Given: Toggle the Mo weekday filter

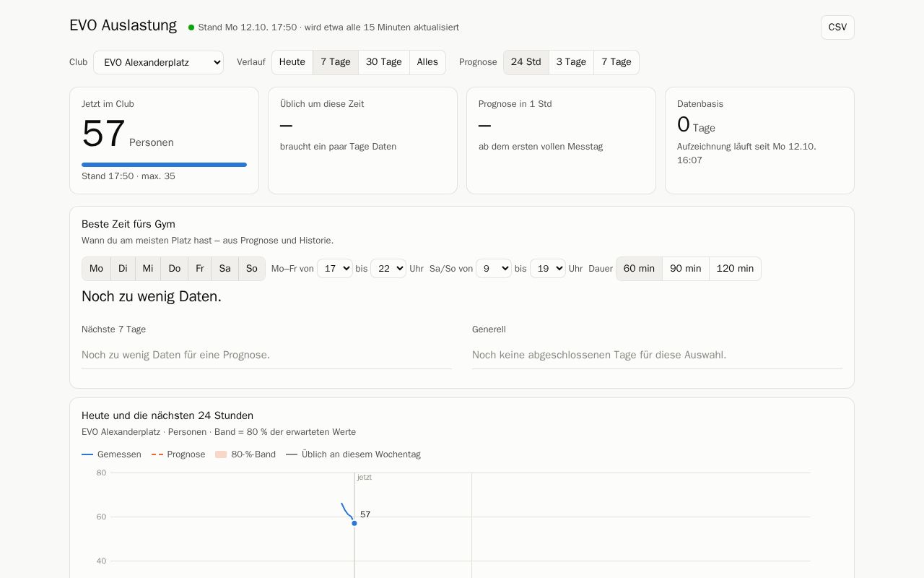Looking at the screenshot, I should point(97,269).
